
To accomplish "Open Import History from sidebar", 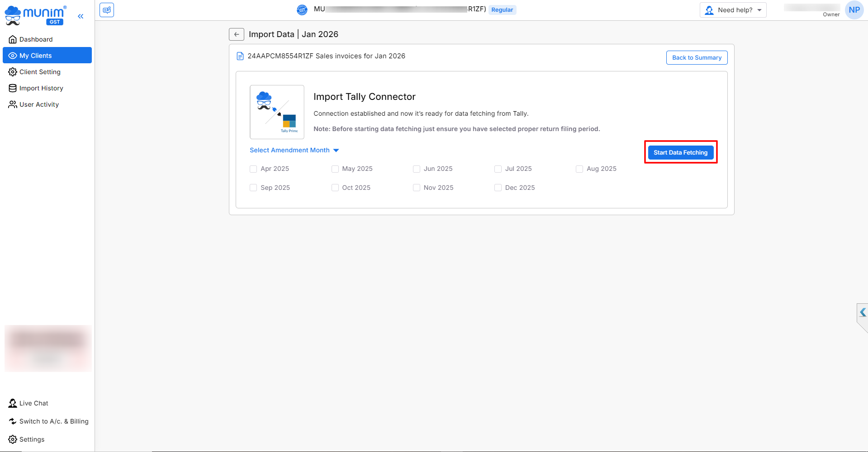I will 41,88.
